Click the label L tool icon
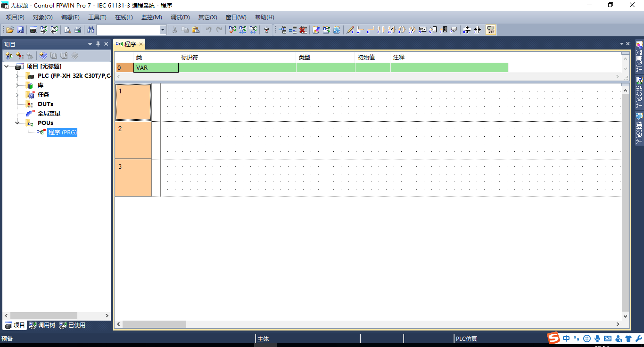 [432, 30]
